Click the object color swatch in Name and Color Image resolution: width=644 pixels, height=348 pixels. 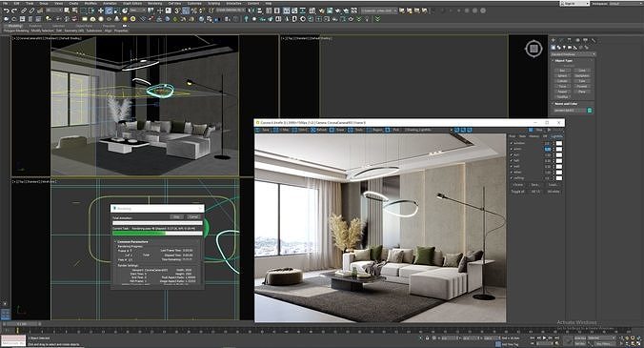(x=590, y=111)
